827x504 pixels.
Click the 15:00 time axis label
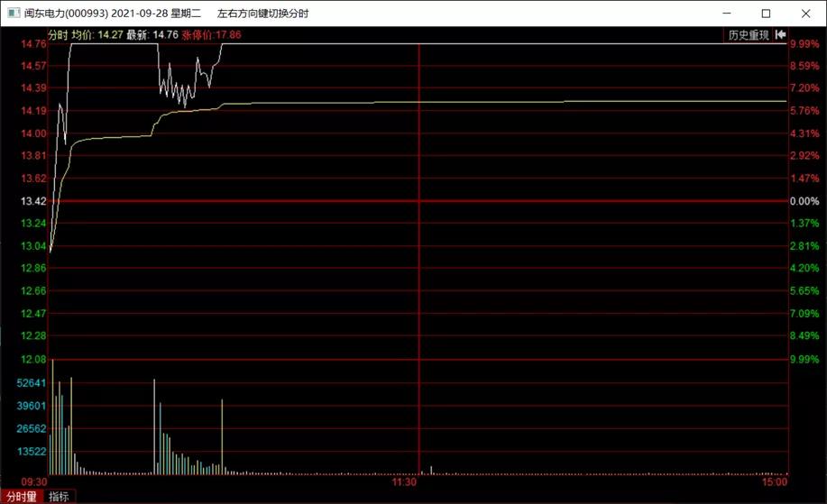[x=775, y=481]
